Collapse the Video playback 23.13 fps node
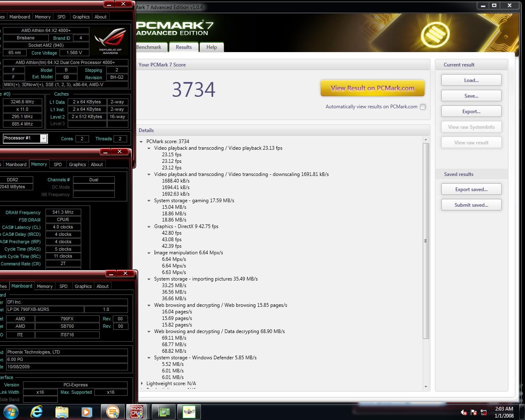This screenshot has height=420, width=525. point(149,148)
